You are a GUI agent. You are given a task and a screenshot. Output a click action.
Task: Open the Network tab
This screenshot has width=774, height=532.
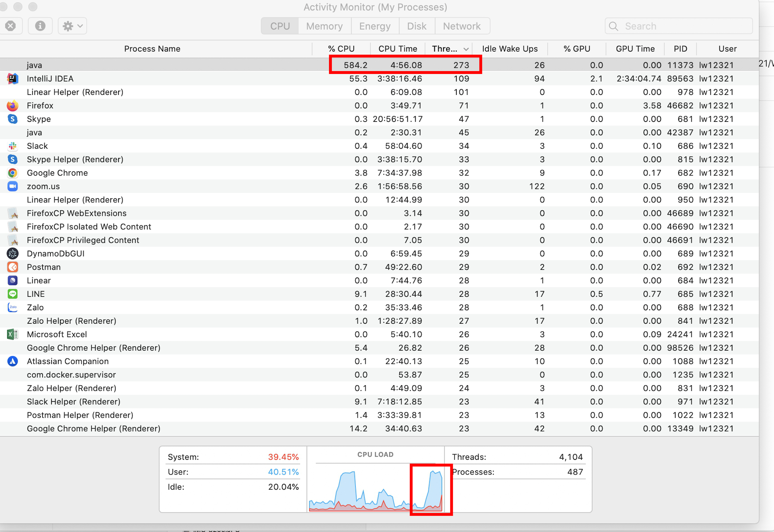click(462, 26)
